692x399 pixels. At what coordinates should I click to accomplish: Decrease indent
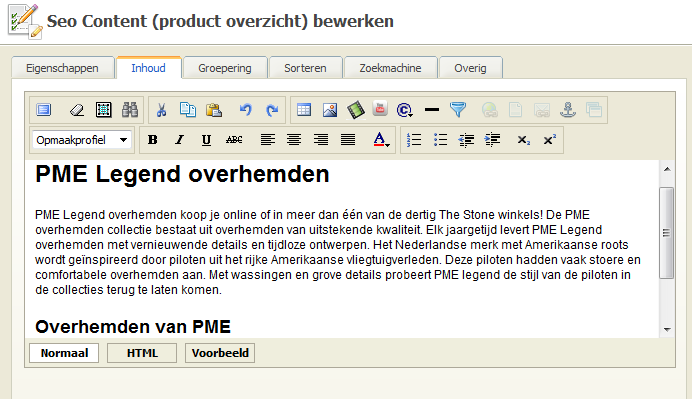click(466, 140)
